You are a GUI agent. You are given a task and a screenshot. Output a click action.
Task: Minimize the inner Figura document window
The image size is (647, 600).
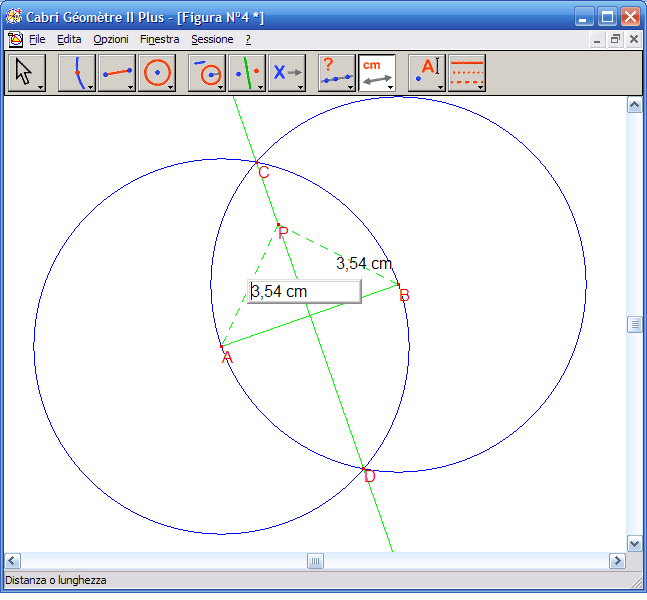(597, 40)
